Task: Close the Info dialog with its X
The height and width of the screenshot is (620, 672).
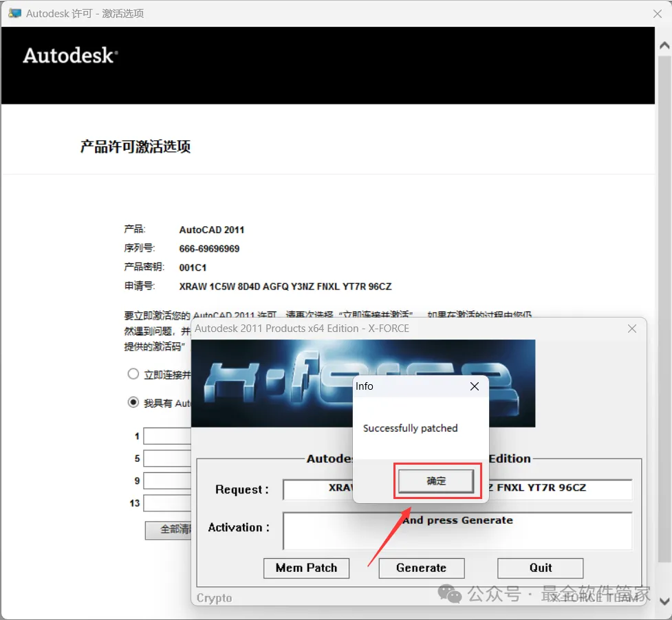Action: (x=475, y=386)
